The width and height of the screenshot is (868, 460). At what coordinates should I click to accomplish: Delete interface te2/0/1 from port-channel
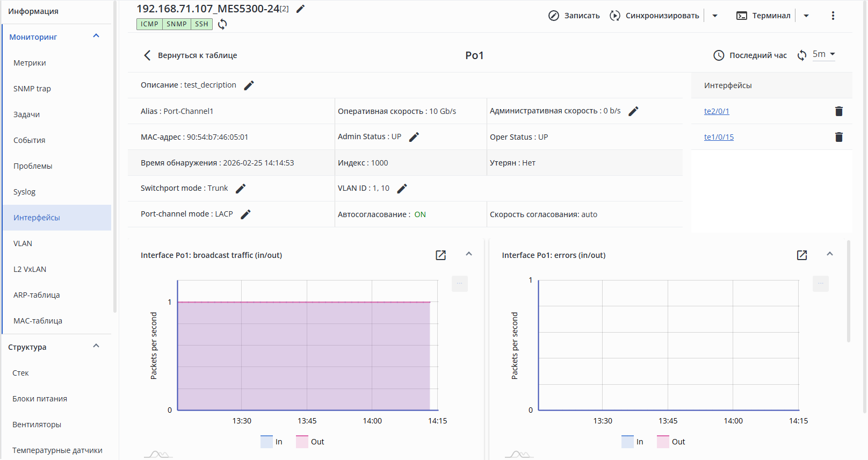(x=838, y=111)
